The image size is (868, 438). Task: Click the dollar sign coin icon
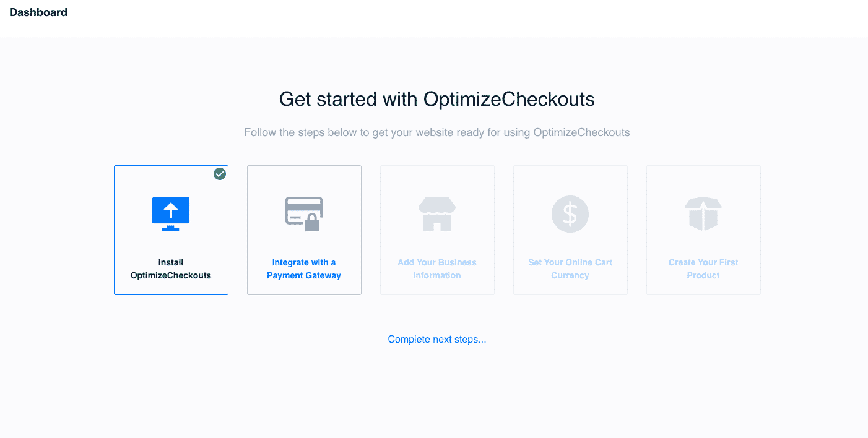pos(570,214)
